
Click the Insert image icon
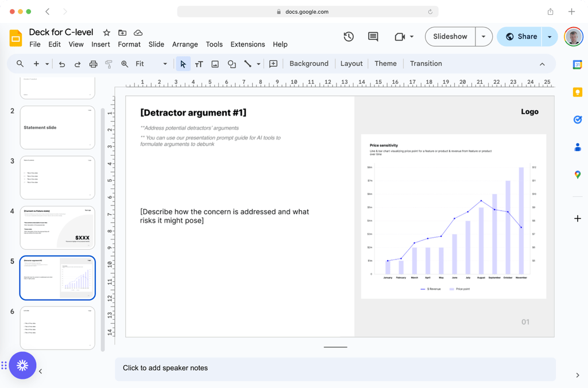tap(215, 64)
